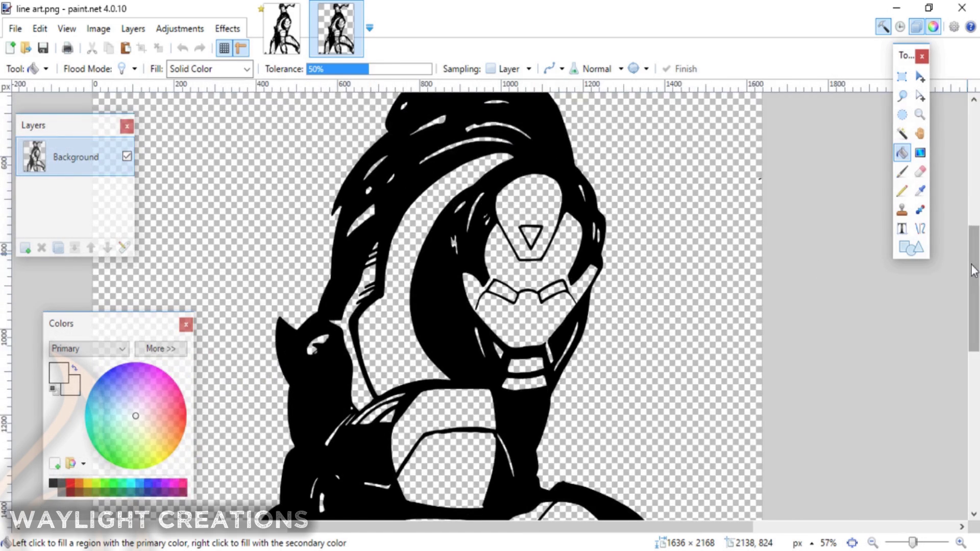The width and height of the screenshot is (980, 551).
Task: Close the Colors panel
Action: [x=186, y=324]
